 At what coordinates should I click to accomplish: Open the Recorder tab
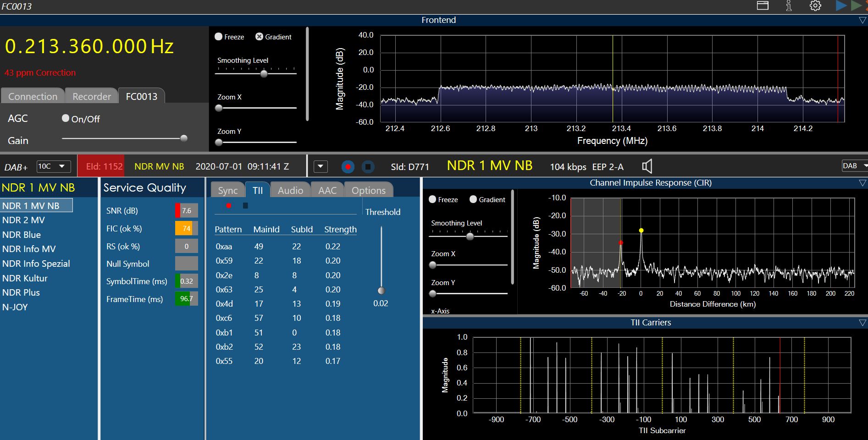pyautogui.click(x=92, y=97)
